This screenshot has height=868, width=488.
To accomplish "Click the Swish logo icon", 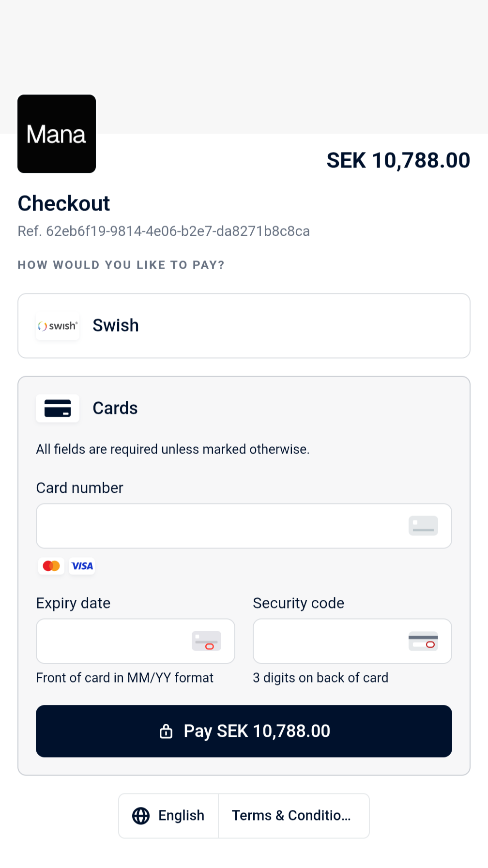I will [x=58, y=326].
